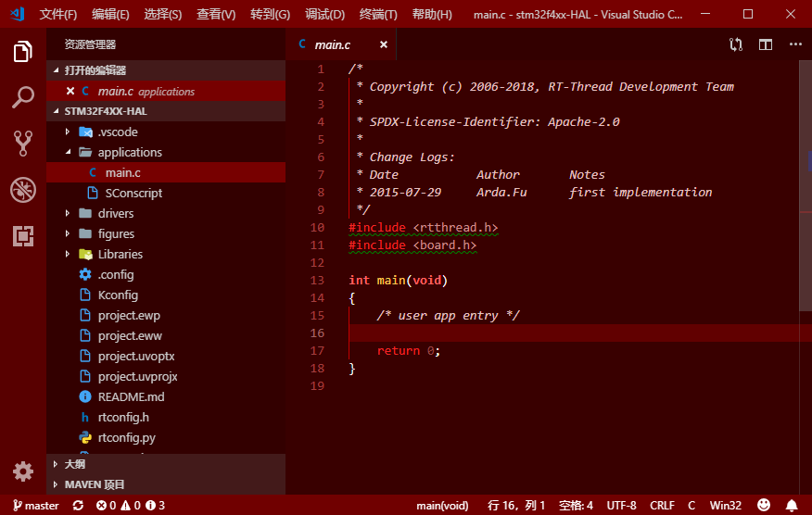Click the 资源管理器 panel title
This screenshot has width=812, height=515.
click(90, 44)
